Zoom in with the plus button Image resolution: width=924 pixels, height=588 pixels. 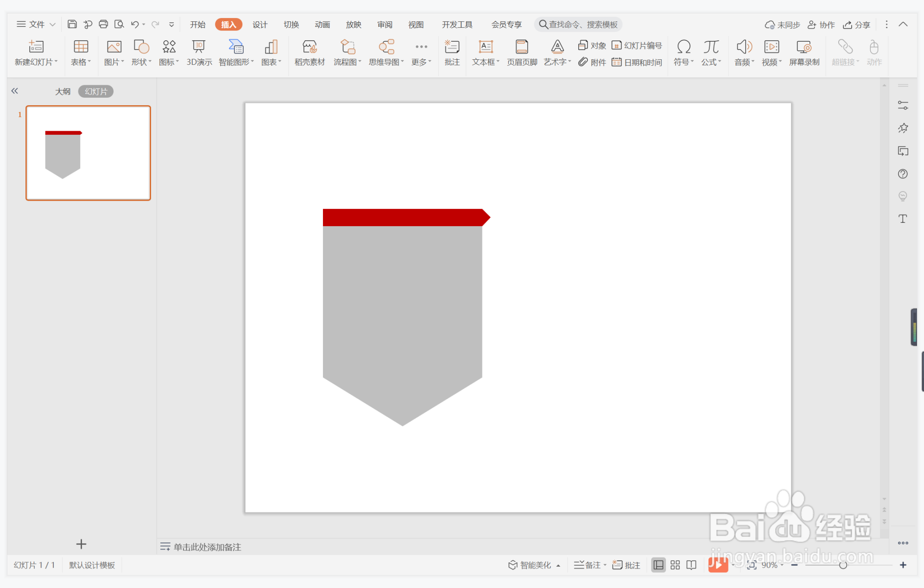pos(903,565)
